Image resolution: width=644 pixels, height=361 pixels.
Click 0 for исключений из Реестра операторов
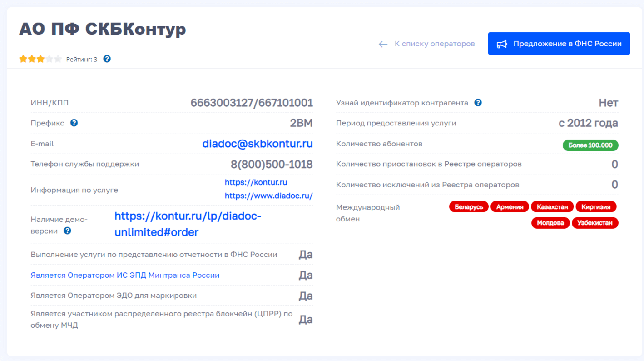(614, 185)
